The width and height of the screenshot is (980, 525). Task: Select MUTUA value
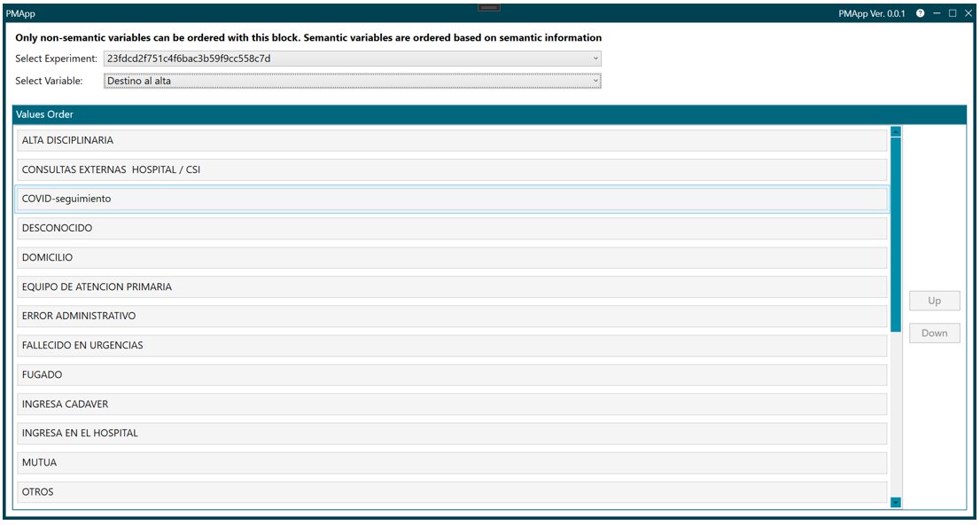[452, 462]
